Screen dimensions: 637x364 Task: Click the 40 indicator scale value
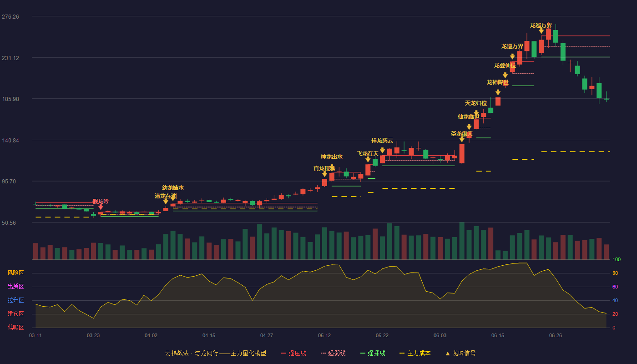click(x=615, y=300)
